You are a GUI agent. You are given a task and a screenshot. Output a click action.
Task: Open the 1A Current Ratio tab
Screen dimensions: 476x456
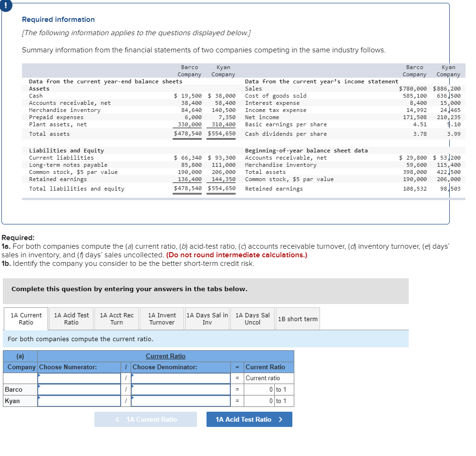(x=26, y=319)
